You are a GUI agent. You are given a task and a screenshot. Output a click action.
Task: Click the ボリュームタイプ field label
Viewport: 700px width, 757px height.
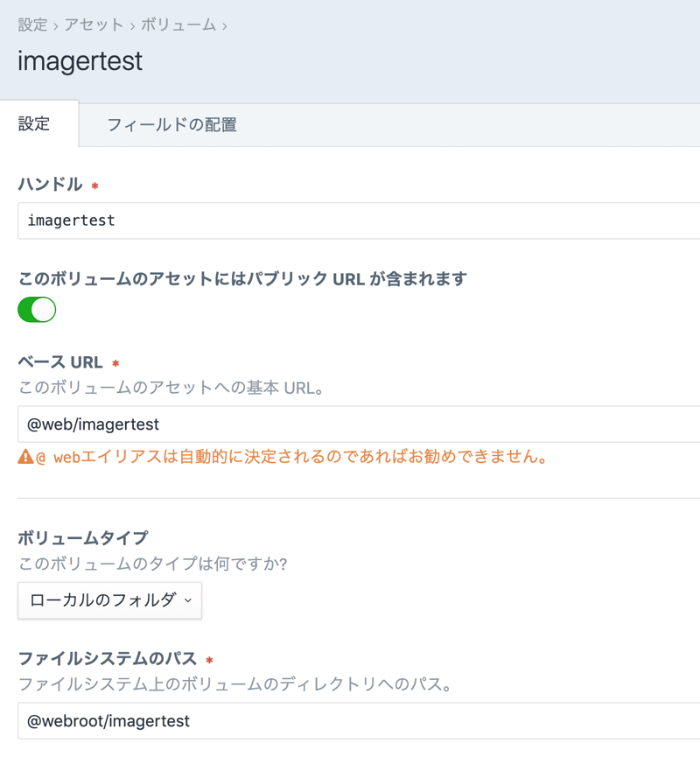(83, 537)
